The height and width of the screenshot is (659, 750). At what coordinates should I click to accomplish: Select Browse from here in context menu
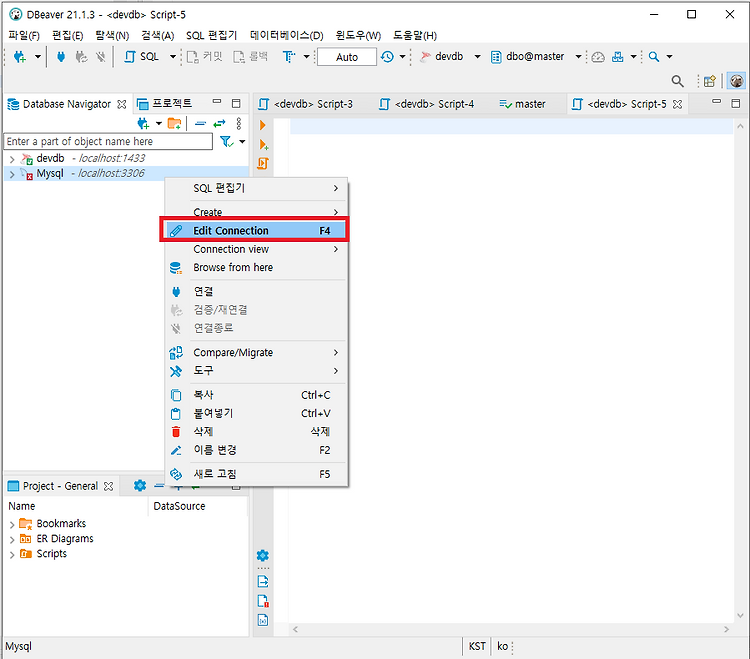[x=256, y=267]
